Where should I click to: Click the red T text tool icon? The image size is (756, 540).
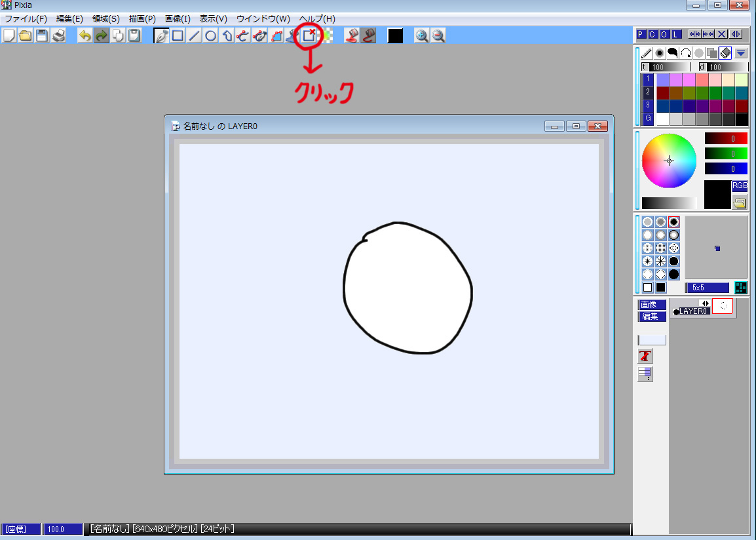click(x=645, y=357)
